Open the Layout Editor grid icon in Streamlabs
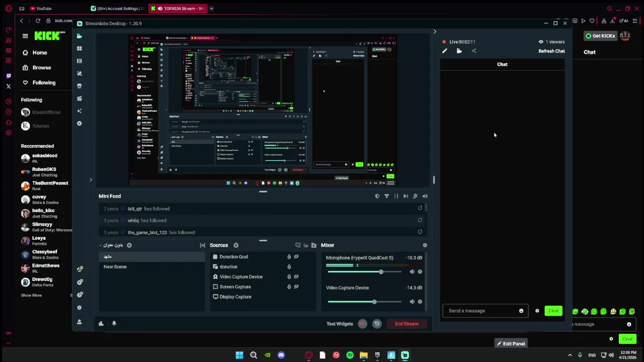This screenshot has width=644, height=362. [79, 48]
